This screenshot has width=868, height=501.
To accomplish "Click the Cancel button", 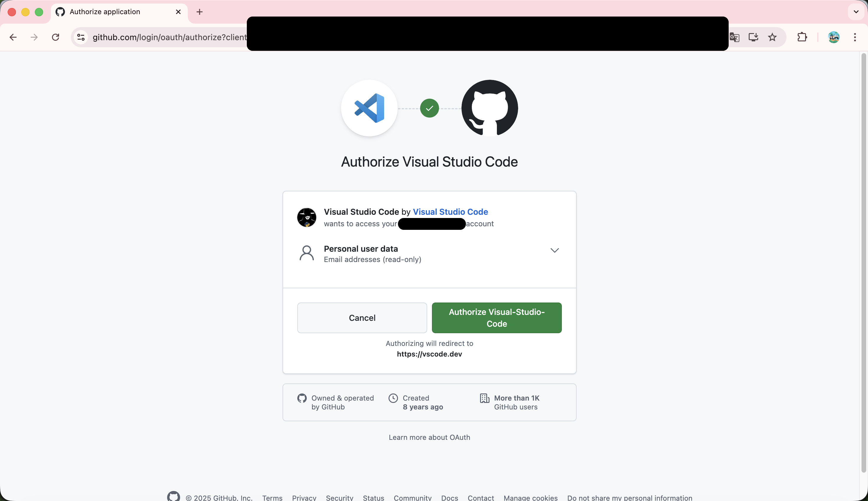I will click(x=362, y=318).
